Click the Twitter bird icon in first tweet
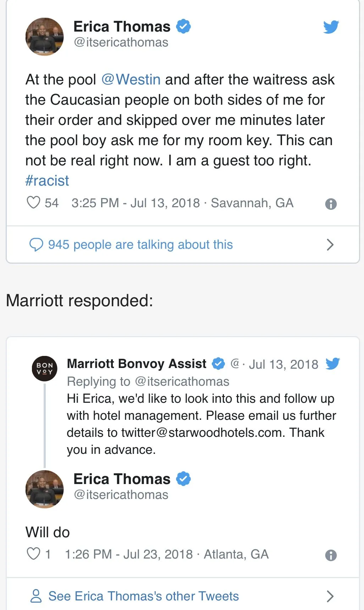The image size is (364, 610). click(331, 27)
